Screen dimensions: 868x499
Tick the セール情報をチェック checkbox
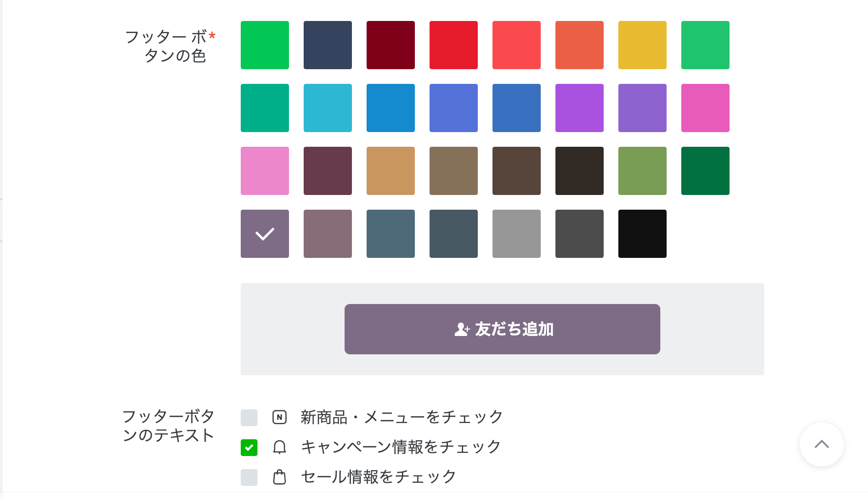pos(249,478)
